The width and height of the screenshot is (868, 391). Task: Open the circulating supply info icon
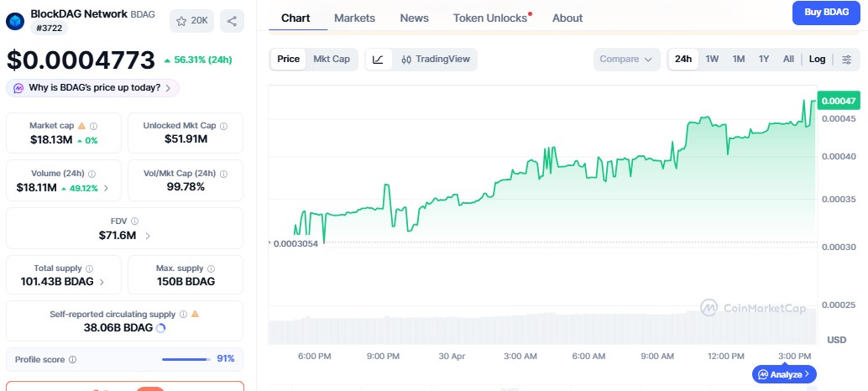click(x=183, y=314)
